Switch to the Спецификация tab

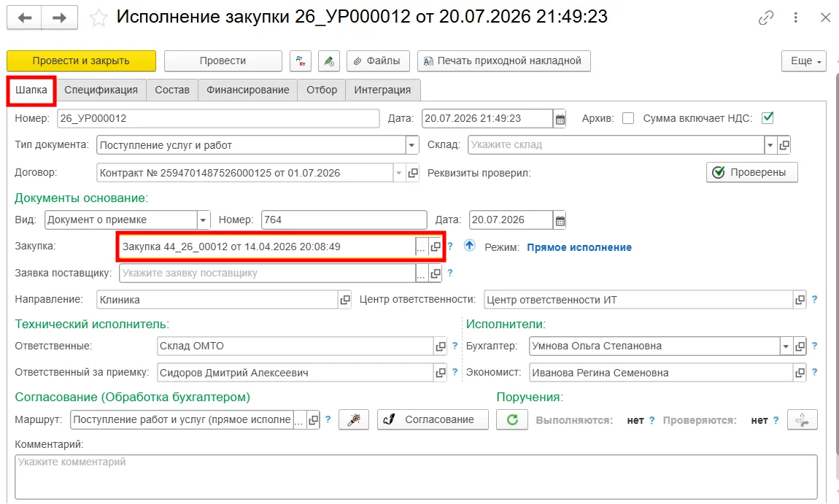click(101, 90)
